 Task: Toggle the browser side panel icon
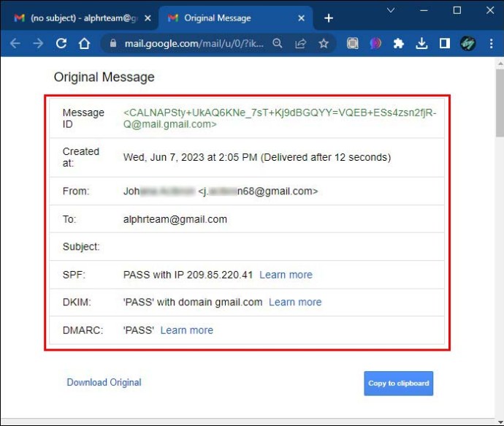445,43
